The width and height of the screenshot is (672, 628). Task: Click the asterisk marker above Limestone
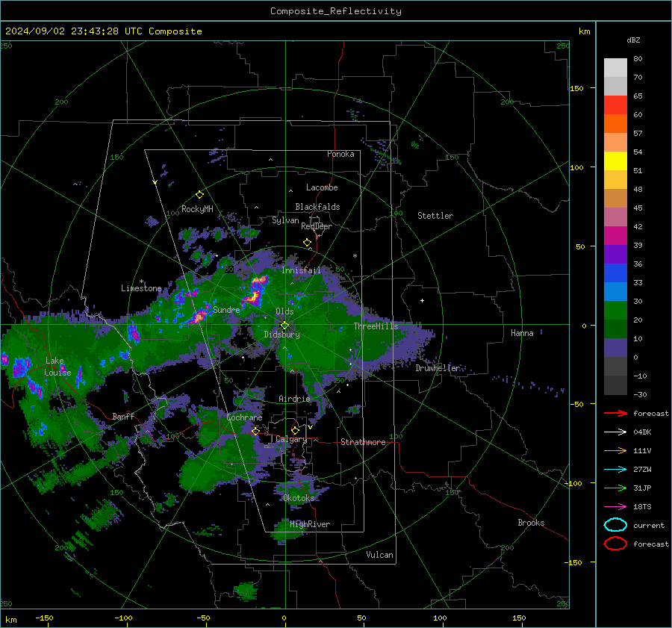(141, 282)
